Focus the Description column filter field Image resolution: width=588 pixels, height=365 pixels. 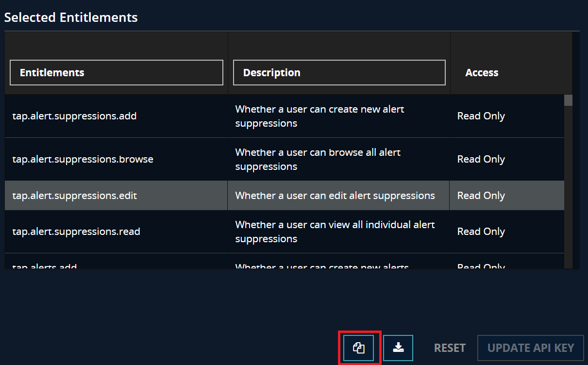339,73
